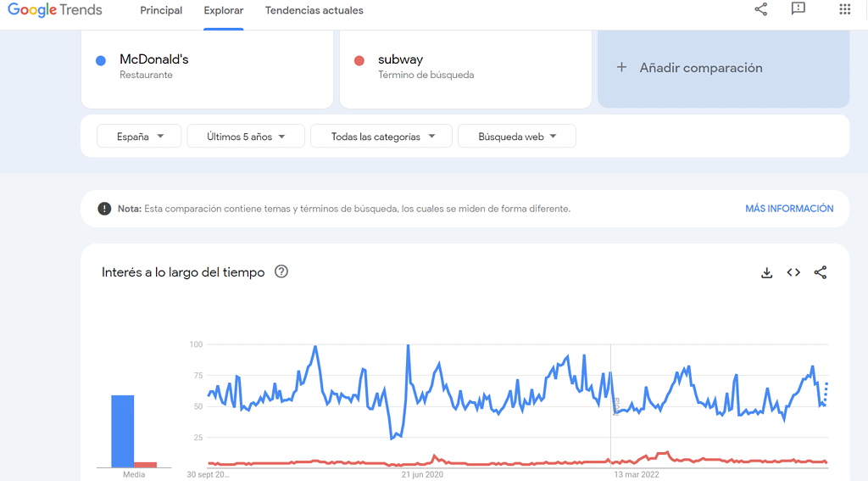Click the 25 y-axis value
Viewport: 868px width, 481px height.
point(198,437)
